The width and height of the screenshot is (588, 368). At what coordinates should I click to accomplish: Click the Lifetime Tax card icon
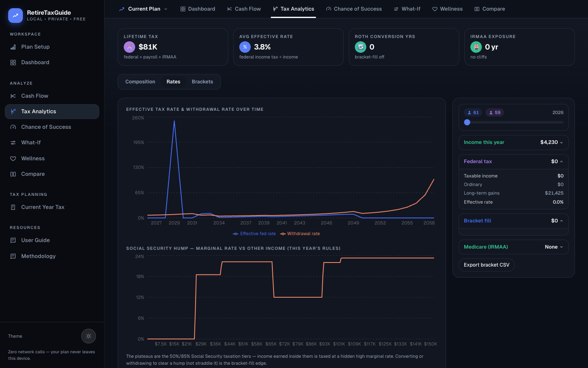tap(129, 47)
